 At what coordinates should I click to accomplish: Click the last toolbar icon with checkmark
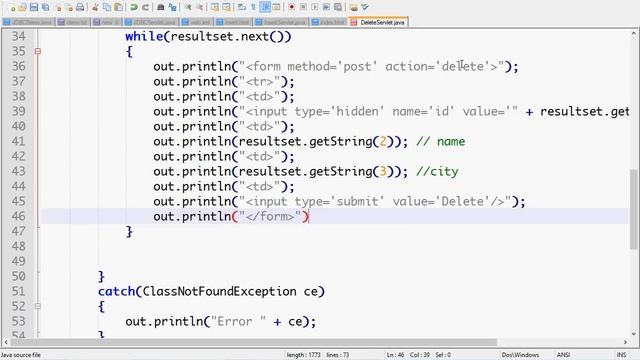[x=365, y=7]
